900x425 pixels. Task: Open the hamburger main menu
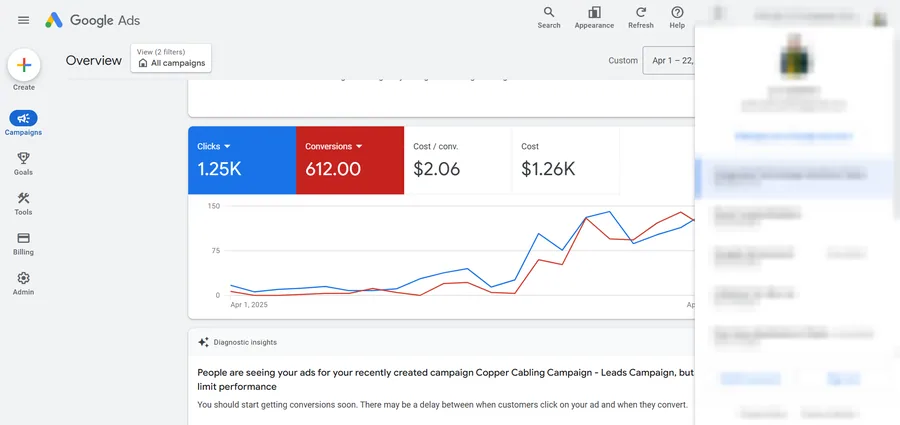pos(24,20)
